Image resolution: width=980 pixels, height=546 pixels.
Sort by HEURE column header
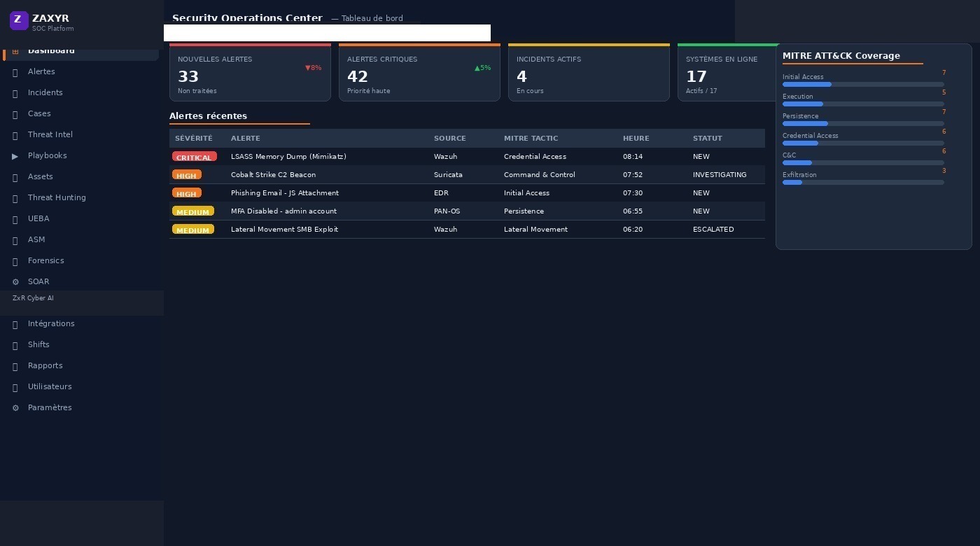(x=636, y=139)
